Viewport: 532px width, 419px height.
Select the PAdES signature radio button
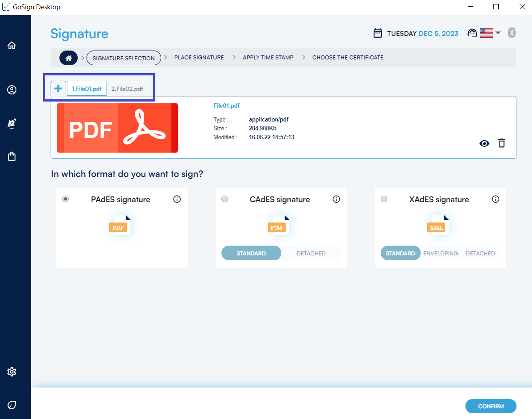66,200
